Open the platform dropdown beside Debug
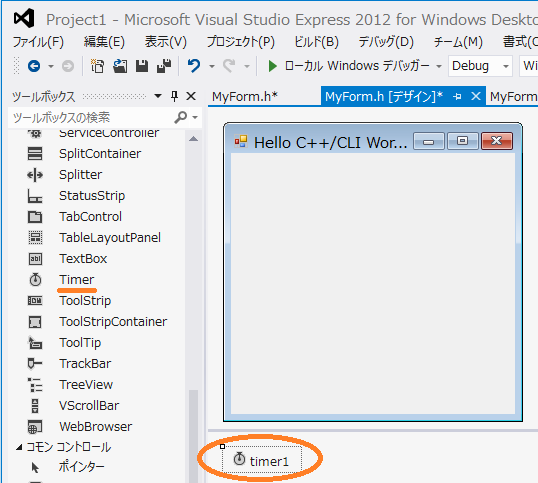The height and width of the screenshot is (483, 538). tap(529, 66)
